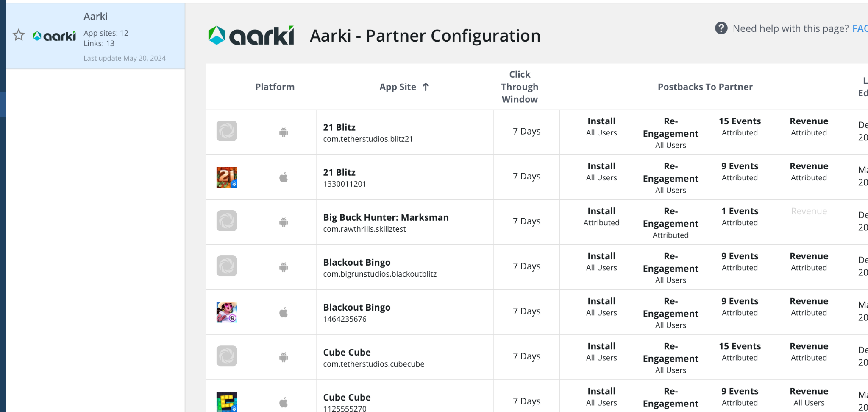Select Aarki partner in sidebar list
868x412 pixels.
coord(95,36)
